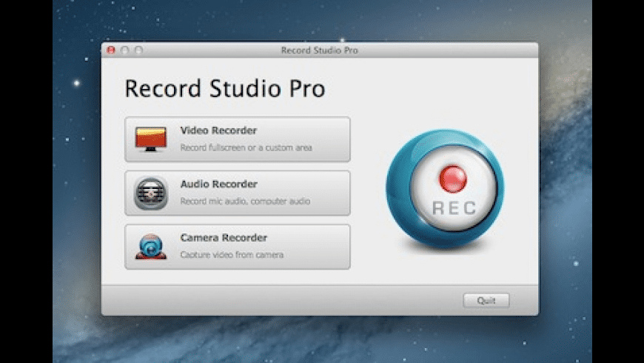Click the zoom button in the title bar
644x363 pixels.
(x=139, y=50)
